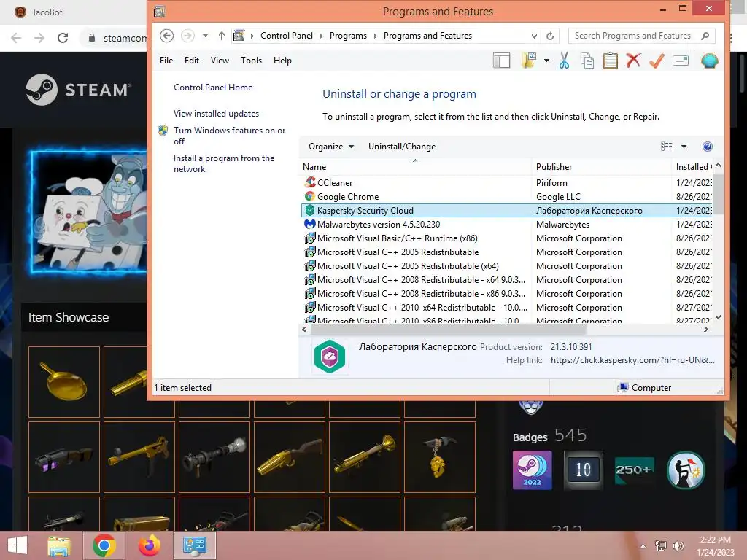Click the red Delete X icon
This screenshot has width=747, height=560.
tap(633, 61)
